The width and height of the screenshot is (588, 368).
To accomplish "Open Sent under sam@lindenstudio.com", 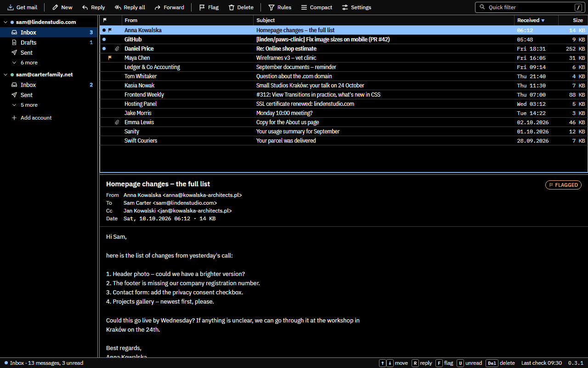I will pyautogui.click(x=50, y=52).
